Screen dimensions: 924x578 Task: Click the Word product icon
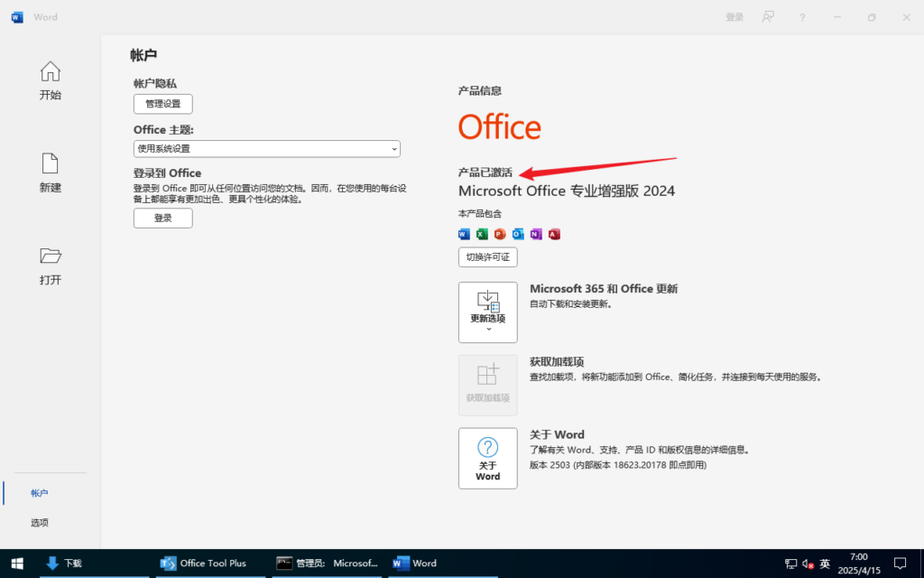pos(465,234)
